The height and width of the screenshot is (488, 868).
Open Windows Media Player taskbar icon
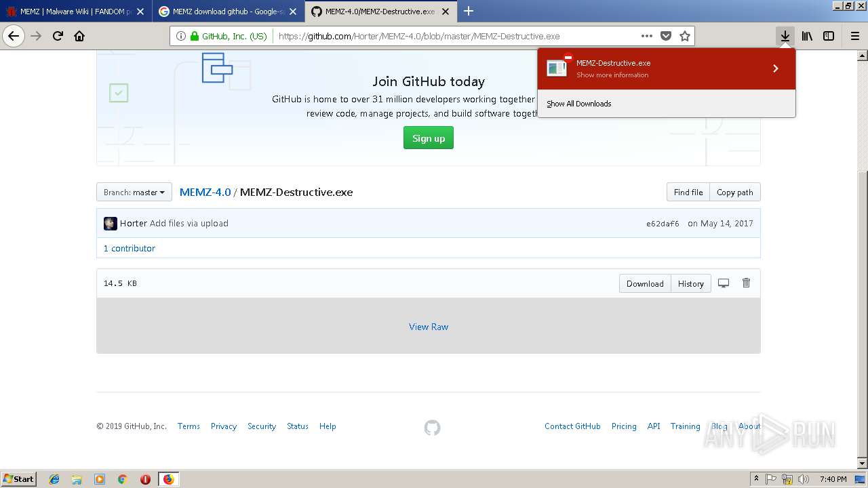tap(100, 479)
